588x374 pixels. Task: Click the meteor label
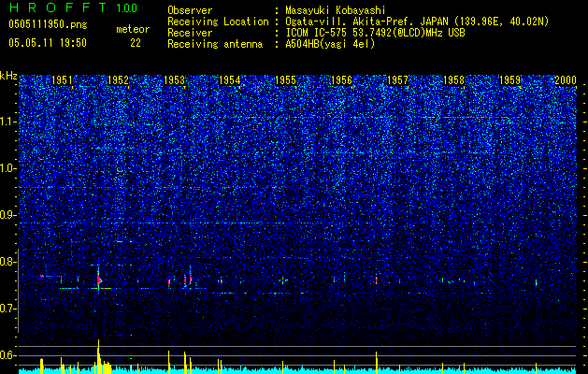point(133,29)
